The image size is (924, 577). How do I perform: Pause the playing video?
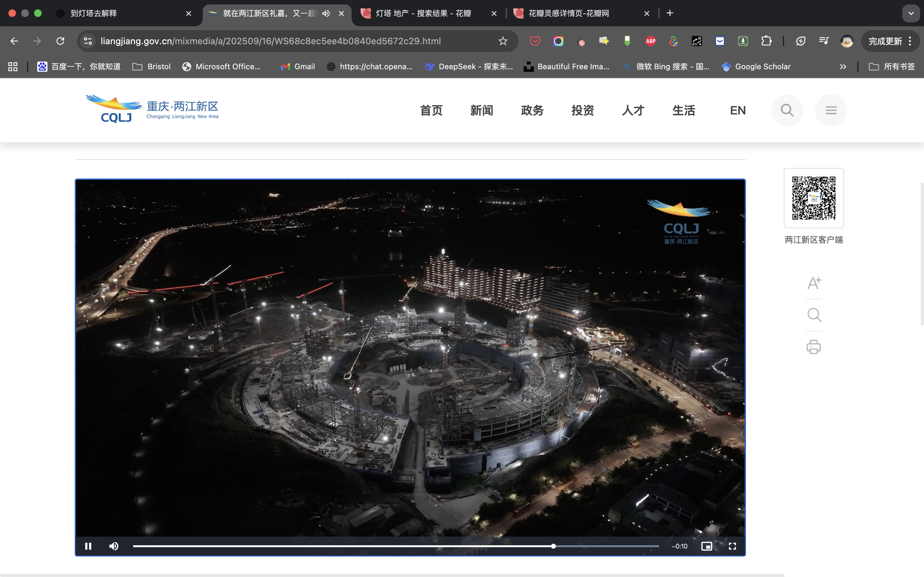(x=88, y=546)
